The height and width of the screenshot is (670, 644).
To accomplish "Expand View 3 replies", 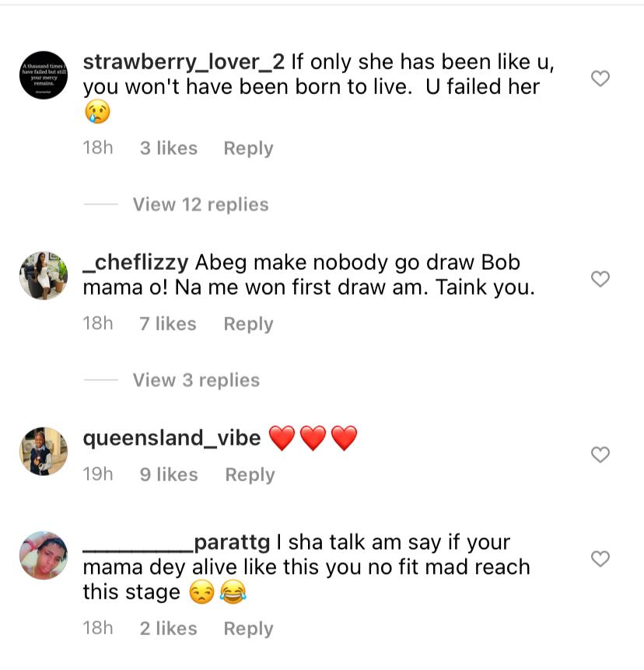I will (x=196, y=380).
